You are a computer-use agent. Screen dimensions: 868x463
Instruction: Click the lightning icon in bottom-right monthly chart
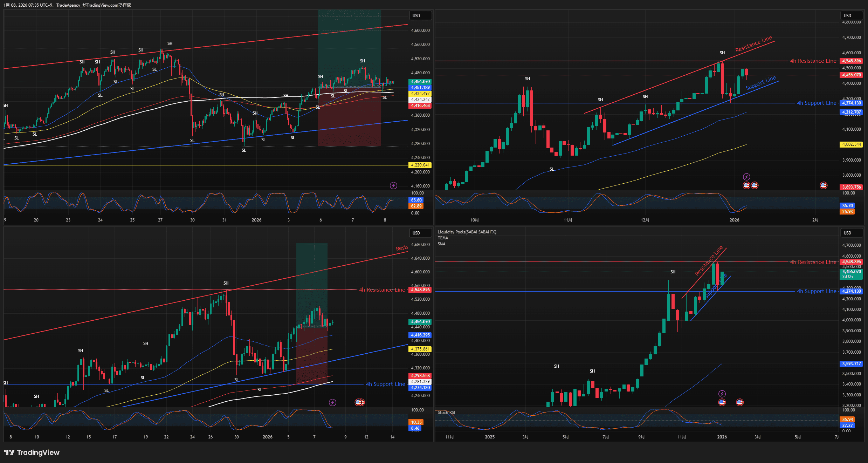[722, 394]
